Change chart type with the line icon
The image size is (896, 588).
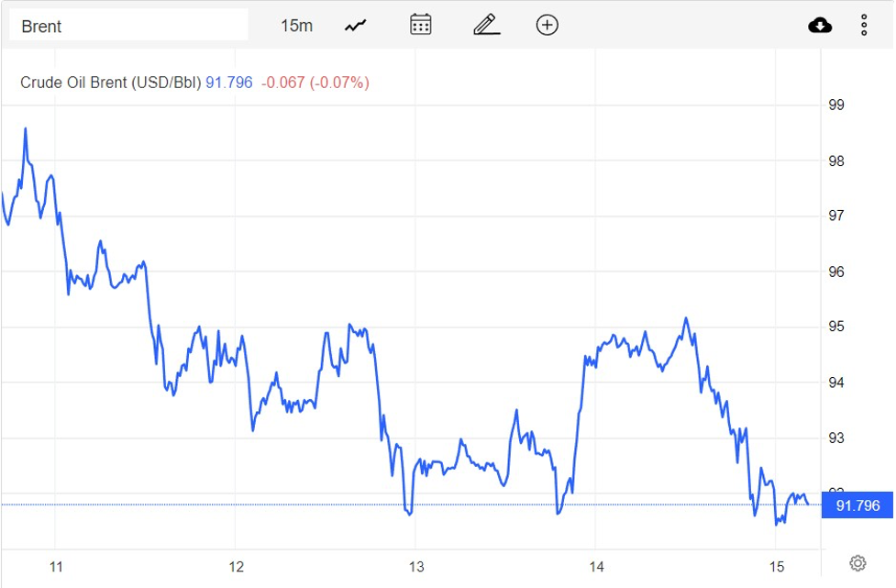(x=356, y=26)
